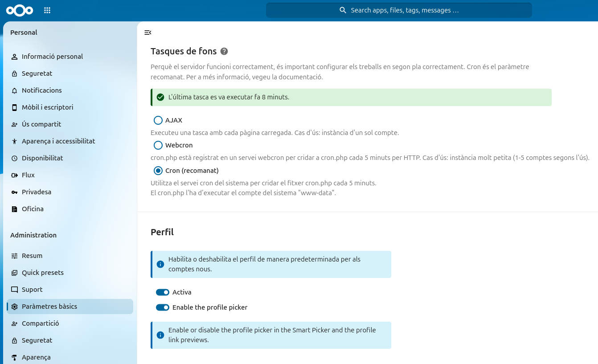The width and height of the screenshot is (598, 364).
Task: Click the help icon beside Tasques de fons
Action: (x=224, y=51)
